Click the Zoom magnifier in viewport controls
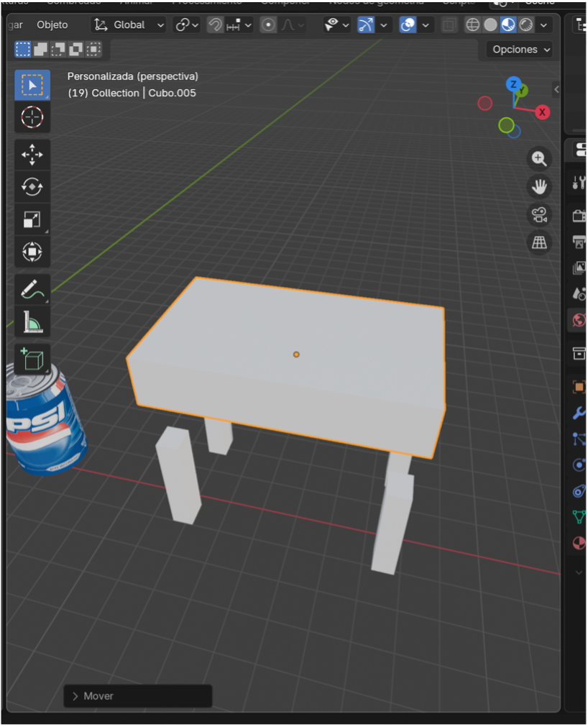 (539, 159)
